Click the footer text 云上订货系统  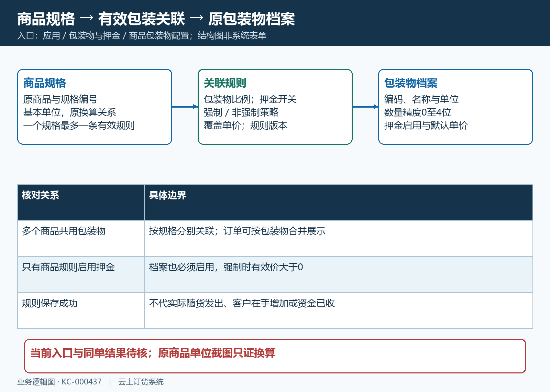[x=141, y=382]
